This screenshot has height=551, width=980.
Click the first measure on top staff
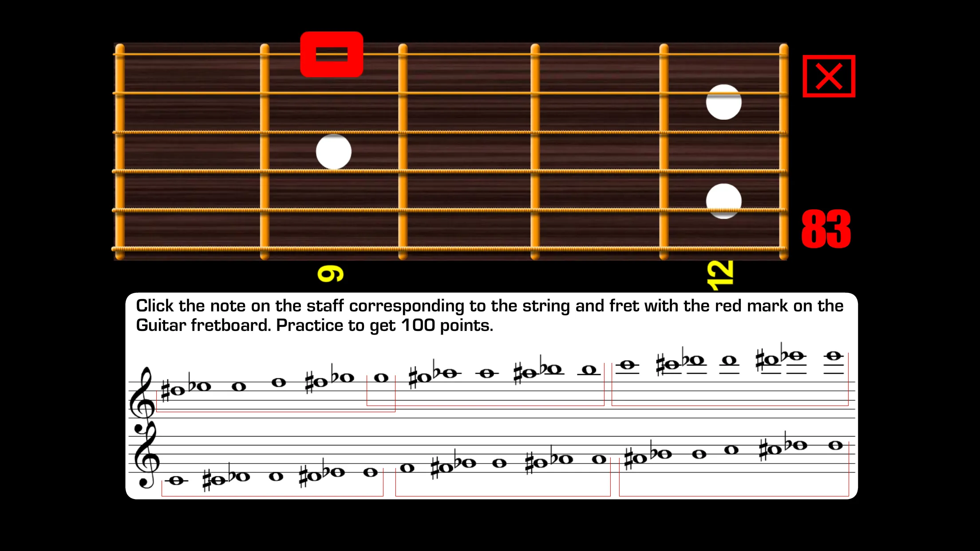point(262,387)
